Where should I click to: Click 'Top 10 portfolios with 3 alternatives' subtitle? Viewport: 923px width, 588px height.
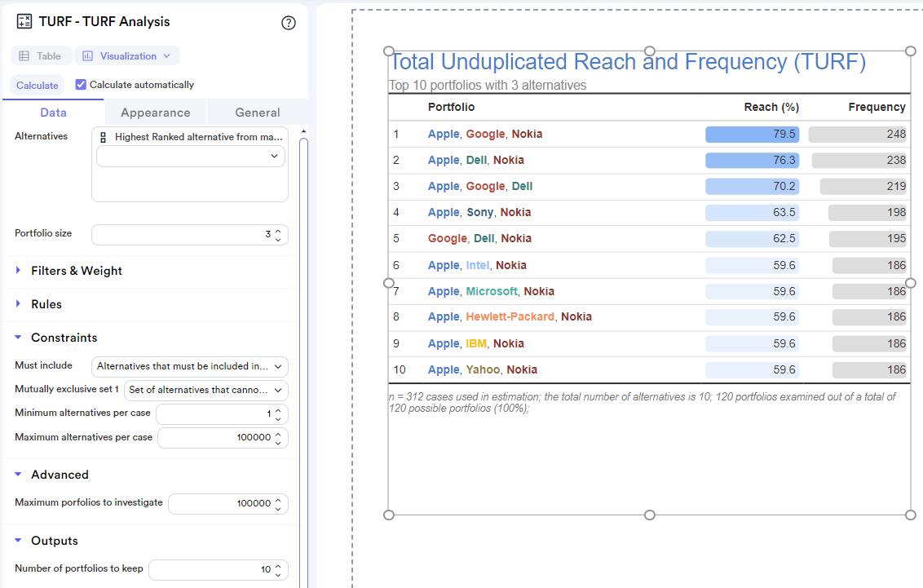coord(488,86)
